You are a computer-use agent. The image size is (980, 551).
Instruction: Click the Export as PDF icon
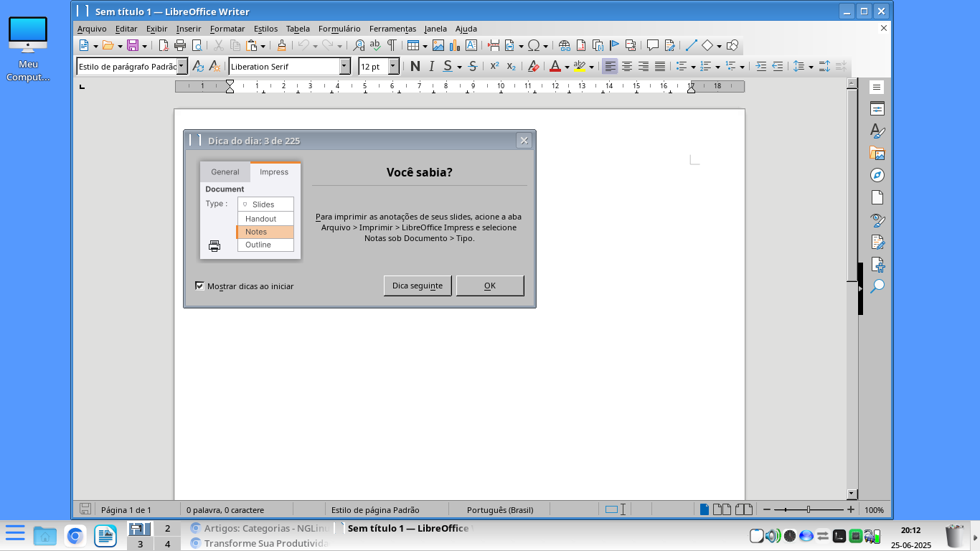(x=163, y=45)
